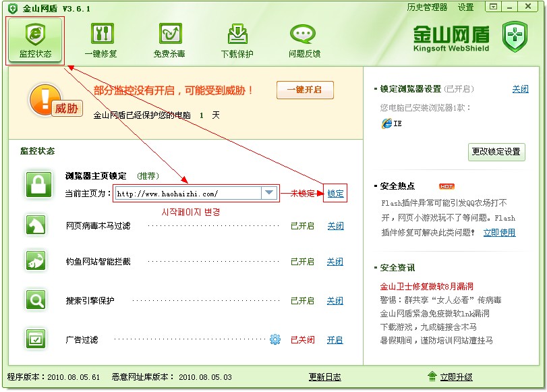Click 立即使用 Flash repair link
Image resolution: width=547 pixels, height=392 pixels.
click(499, 233)
